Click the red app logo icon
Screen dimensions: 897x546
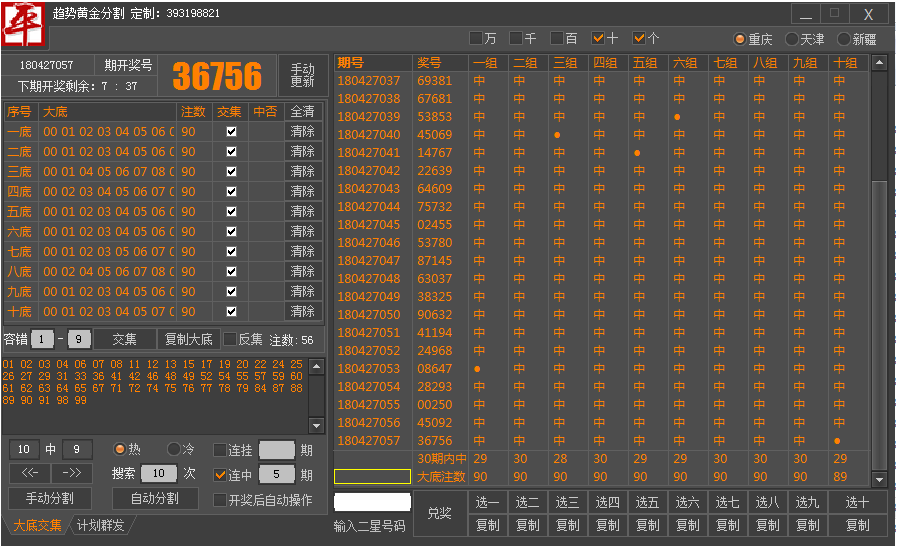(24, 24)
